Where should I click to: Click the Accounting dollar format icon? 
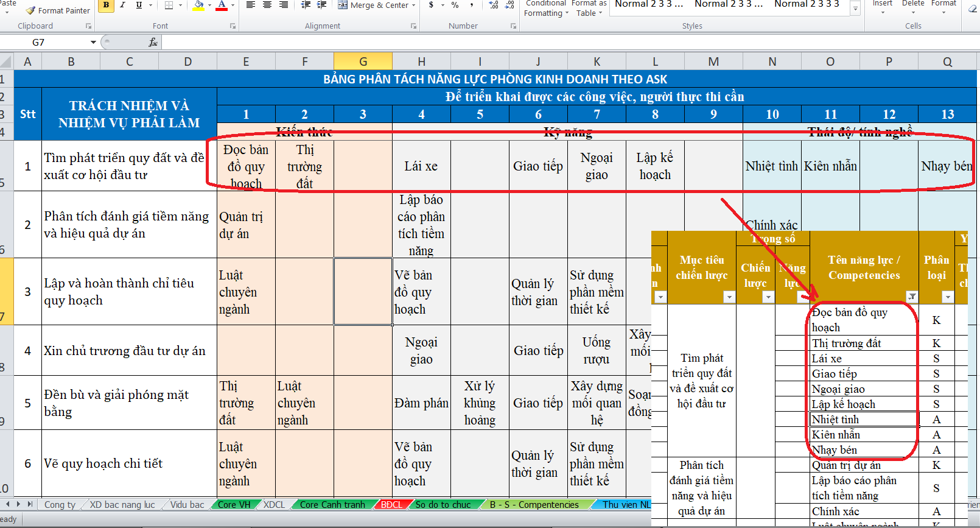(432, 5)
